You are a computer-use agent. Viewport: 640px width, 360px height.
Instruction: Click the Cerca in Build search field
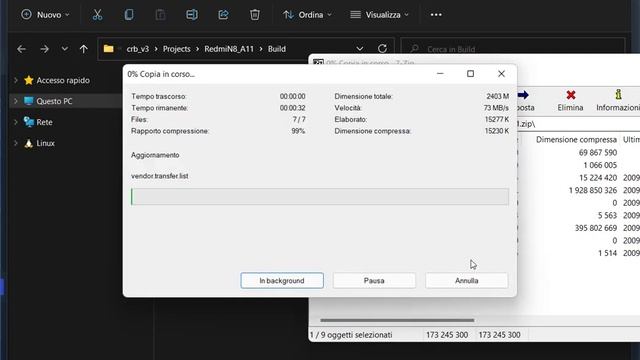512,49
